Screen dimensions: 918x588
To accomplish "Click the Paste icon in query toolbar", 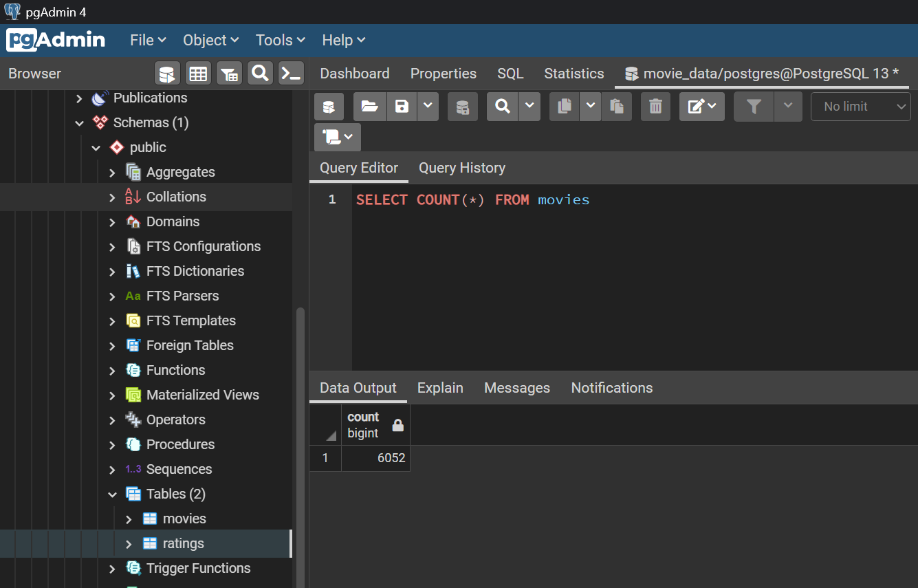I will [617, 107].
